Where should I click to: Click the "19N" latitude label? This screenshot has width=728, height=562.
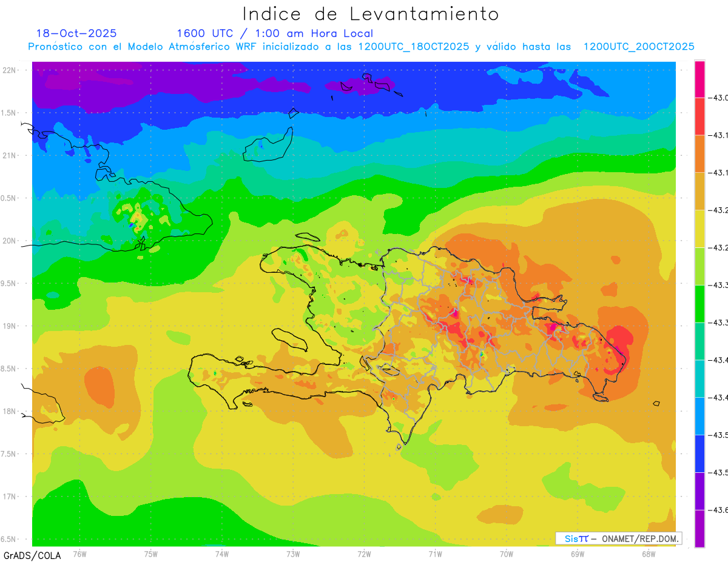pyautogui.click(x=10, y=326)
